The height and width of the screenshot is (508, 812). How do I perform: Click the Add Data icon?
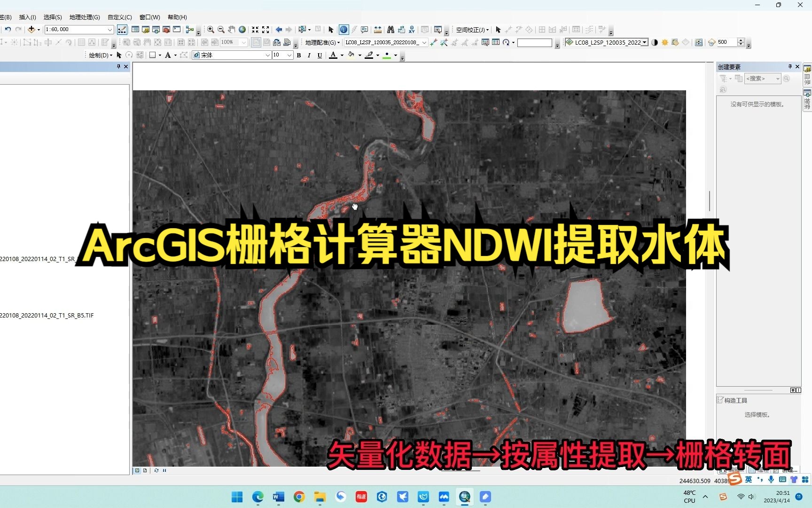click(x=31, y=29)
